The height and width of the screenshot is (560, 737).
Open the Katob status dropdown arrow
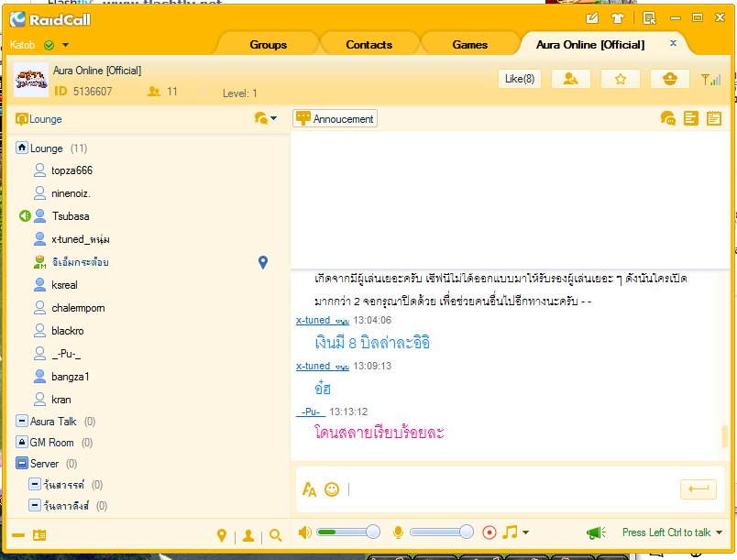pyautogui.click(x=65, y=45)
